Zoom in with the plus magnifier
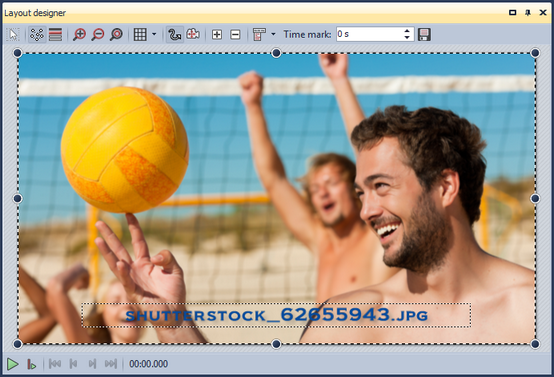The width and height of the screenshot is (554, 377). [x=79, y=34]
